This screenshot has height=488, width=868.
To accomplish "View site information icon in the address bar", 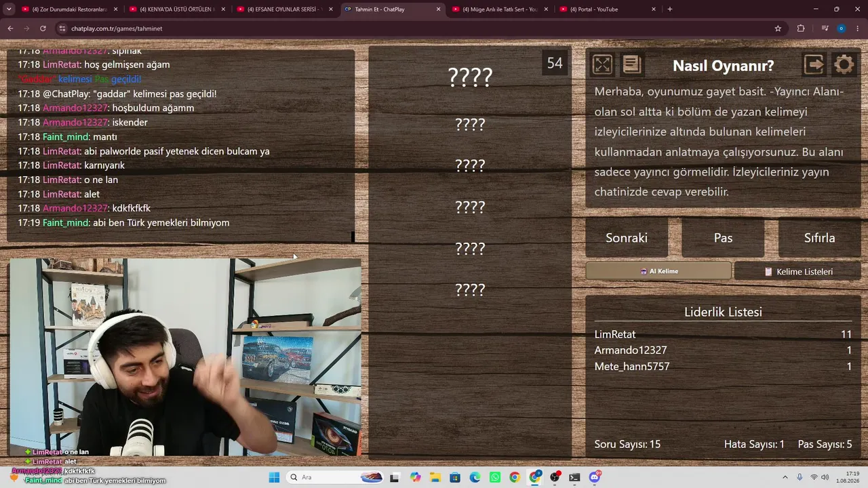I will (62, 28).
